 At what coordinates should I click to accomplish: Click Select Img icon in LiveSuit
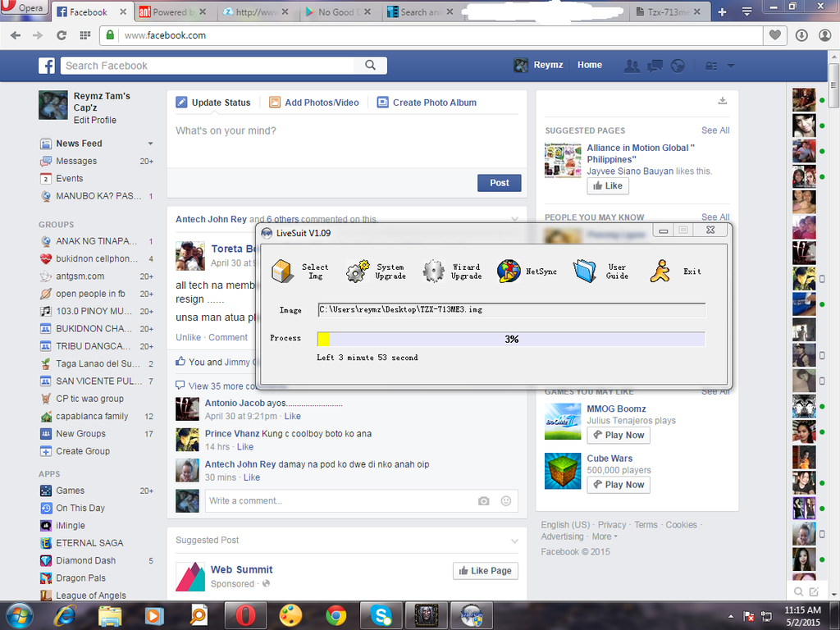[x=282, y=271]
